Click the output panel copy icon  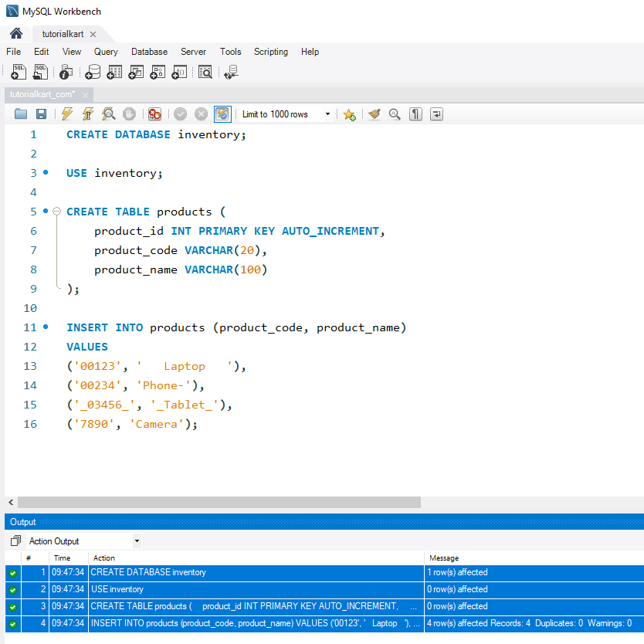[15, 541]
